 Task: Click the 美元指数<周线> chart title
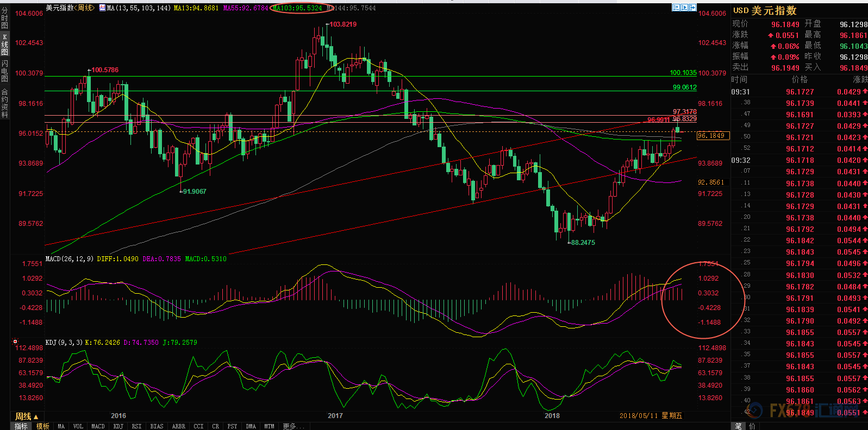click(x=70, y=8)
